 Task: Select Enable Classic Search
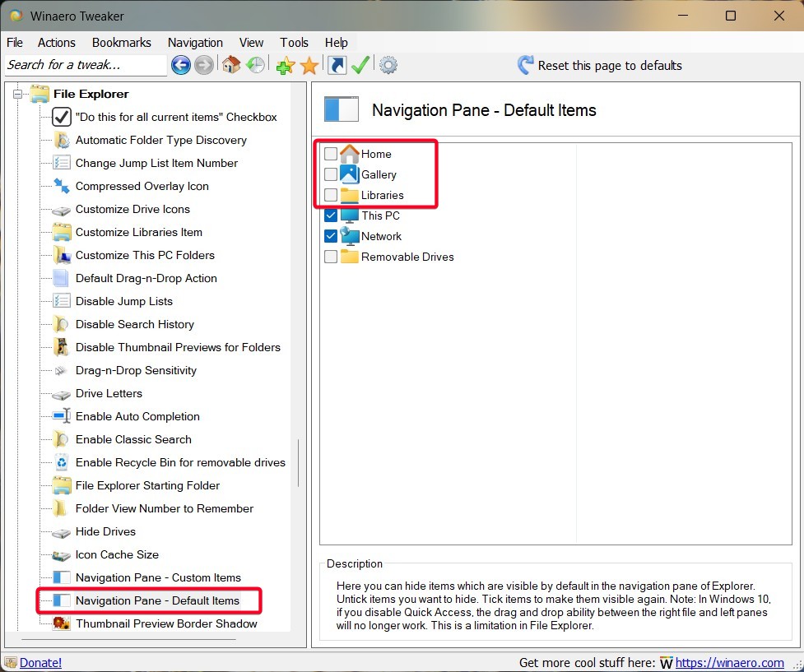click(133, 439)
